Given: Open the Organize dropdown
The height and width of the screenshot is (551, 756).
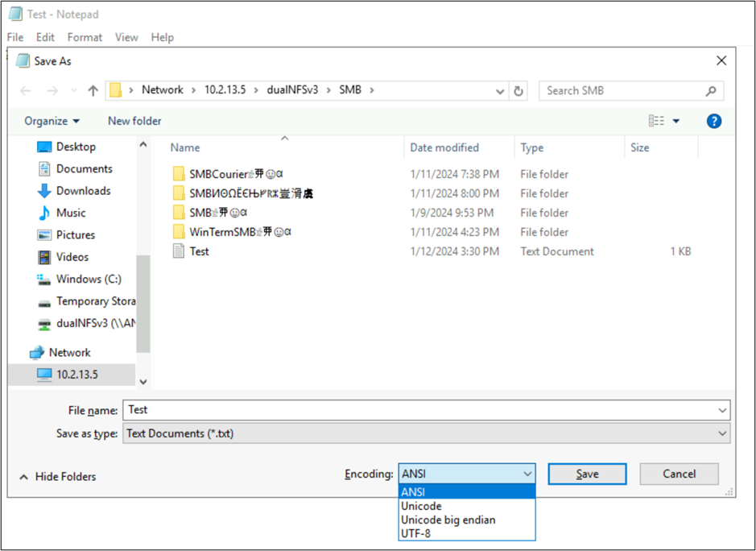Looking at the screenshot, I should 52,121.
